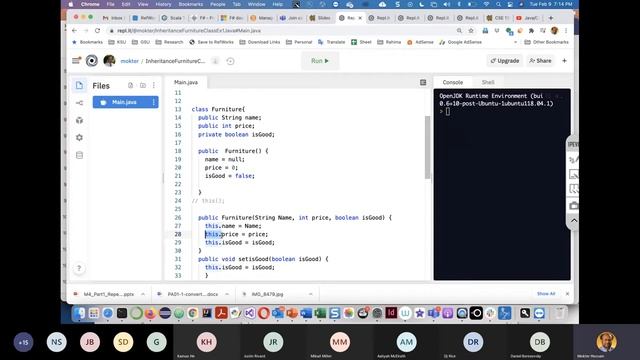The height and width of the screenshot is (360, 640).
Task: Open the File menu in menu bar
Action: (x=110, y=4)
